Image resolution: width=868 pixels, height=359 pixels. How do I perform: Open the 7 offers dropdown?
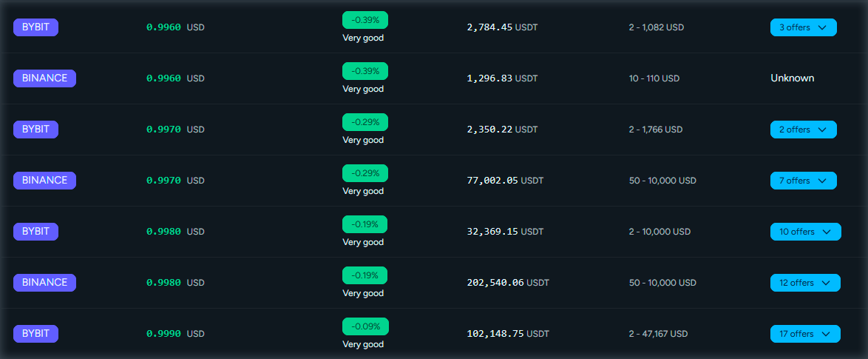tap(803, 181)
